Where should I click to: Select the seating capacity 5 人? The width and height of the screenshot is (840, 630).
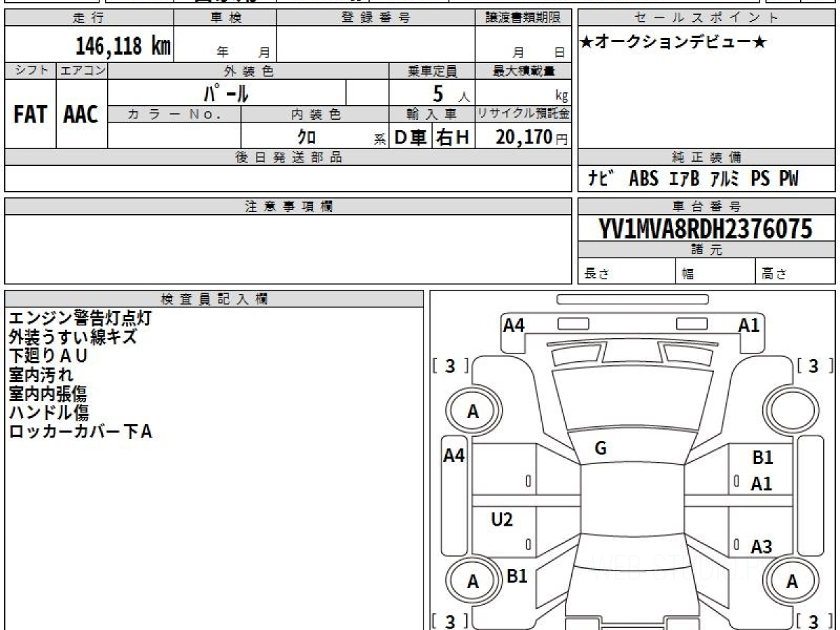pyautogui.click(x=450, y=94)
